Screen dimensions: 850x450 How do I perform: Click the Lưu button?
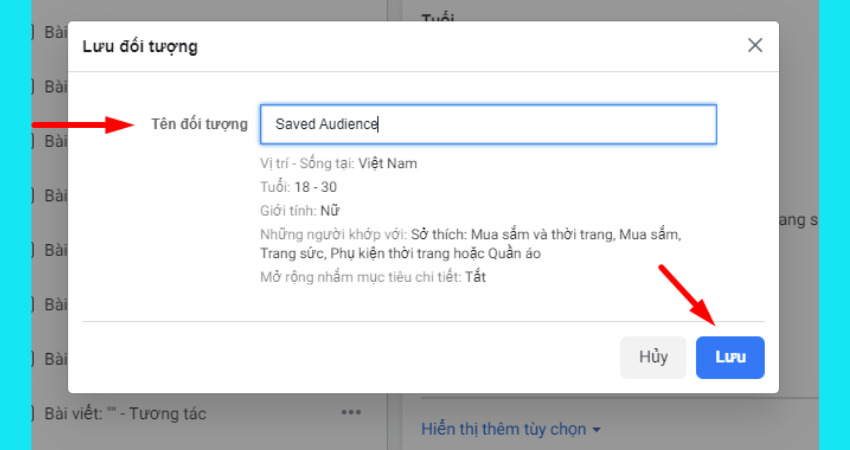730,357
